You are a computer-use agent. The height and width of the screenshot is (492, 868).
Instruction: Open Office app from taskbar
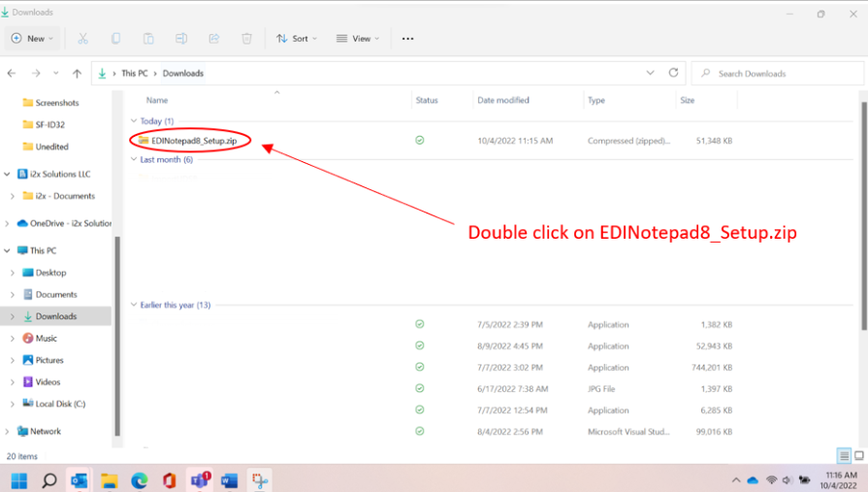(170, 480)
